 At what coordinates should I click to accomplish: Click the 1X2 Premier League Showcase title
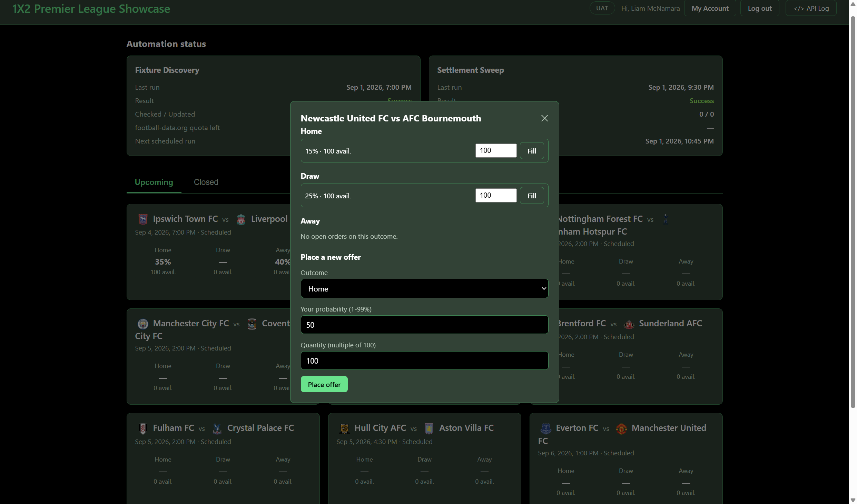click(x=91, y=9)
